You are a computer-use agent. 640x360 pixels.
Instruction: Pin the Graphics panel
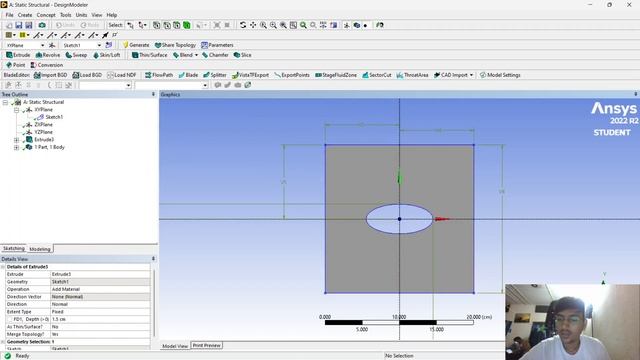coord(636,94)
